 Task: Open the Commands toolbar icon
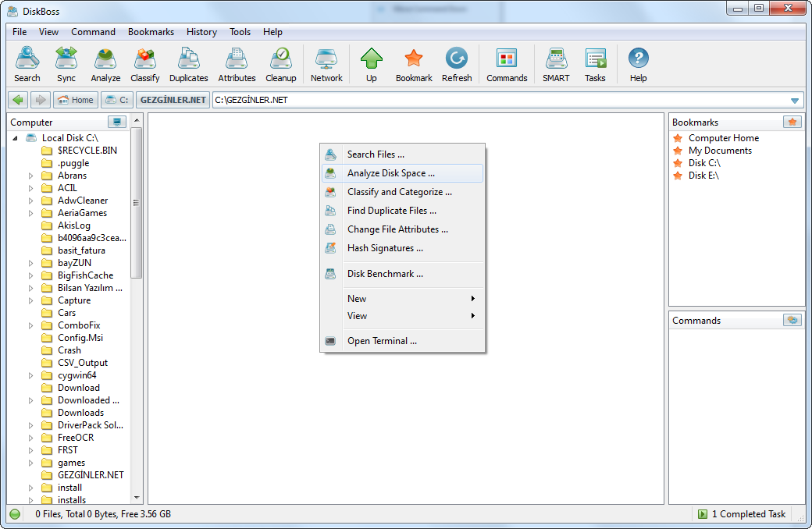coord(507,65)
